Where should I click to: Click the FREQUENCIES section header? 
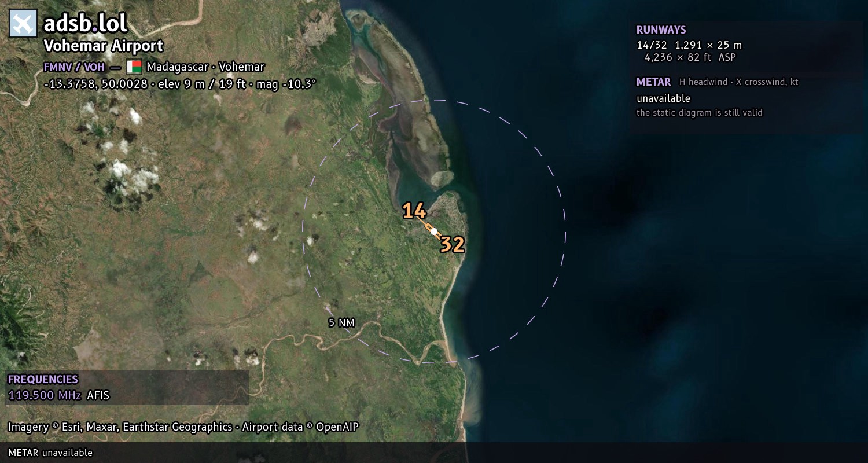click(43, 380)
